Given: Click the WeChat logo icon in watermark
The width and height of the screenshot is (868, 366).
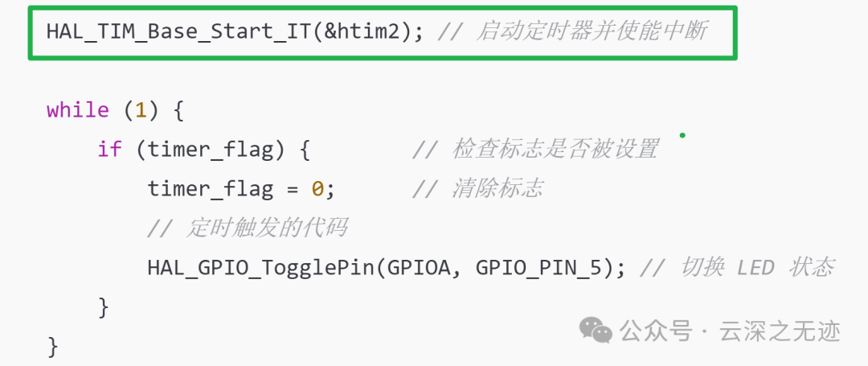Looking at the screenshot, I should (596, 330).
